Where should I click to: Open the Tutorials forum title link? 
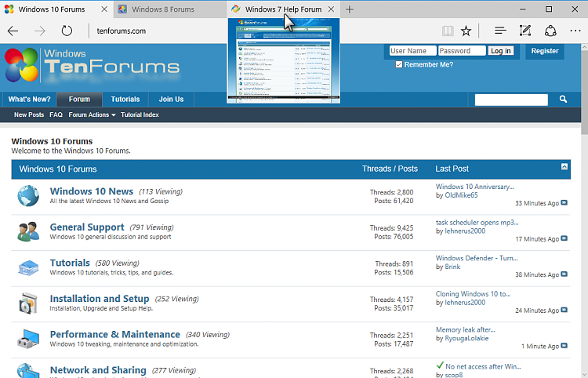coord(70,263)
